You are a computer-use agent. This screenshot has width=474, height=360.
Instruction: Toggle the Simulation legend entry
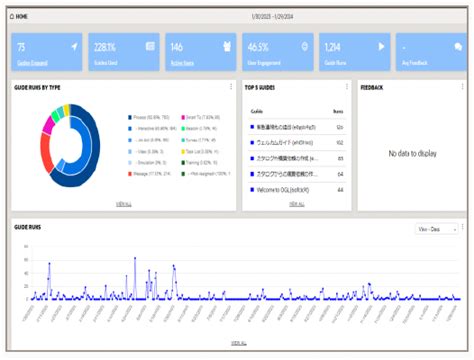click(147, 163)
